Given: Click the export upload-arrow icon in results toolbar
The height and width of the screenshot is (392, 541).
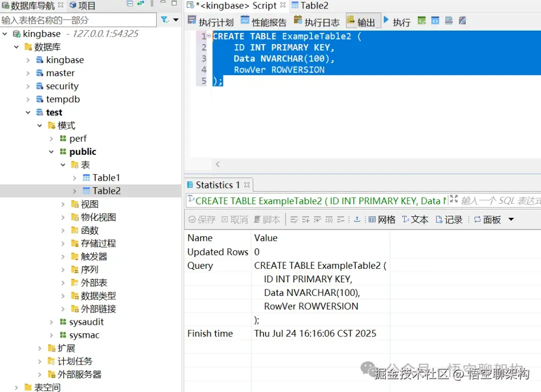Looking at the screenshot, I should pyautogui.click(x=357, y=220).
